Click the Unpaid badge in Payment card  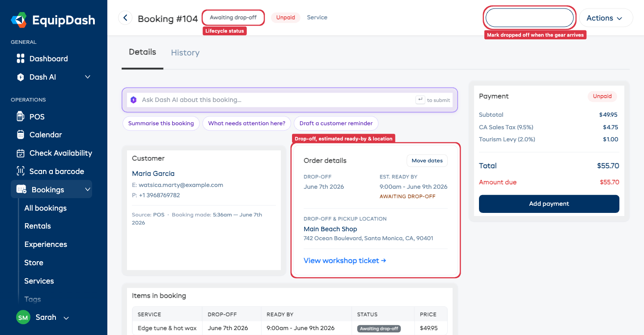(x=602, y=96)
